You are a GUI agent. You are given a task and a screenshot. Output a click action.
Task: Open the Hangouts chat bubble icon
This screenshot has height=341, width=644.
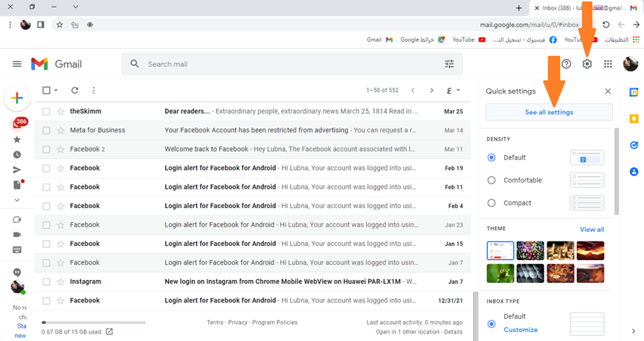17,273
